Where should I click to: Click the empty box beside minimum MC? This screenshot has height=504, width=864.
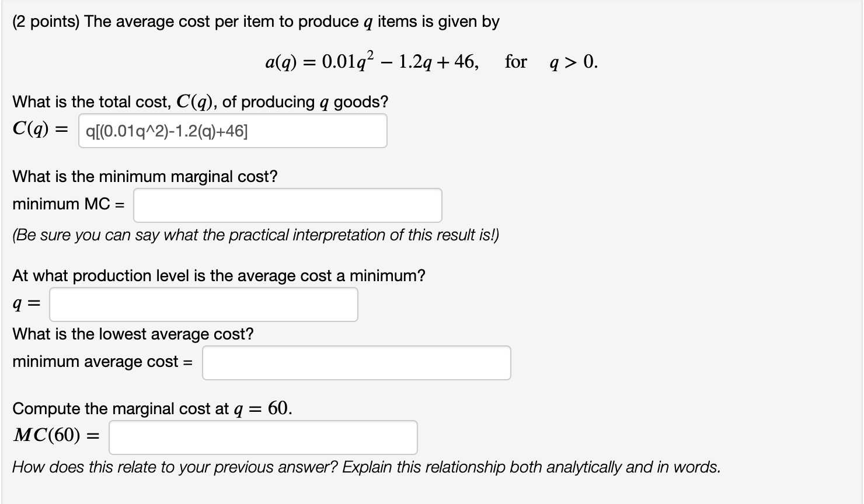click(x=287, y=205)
